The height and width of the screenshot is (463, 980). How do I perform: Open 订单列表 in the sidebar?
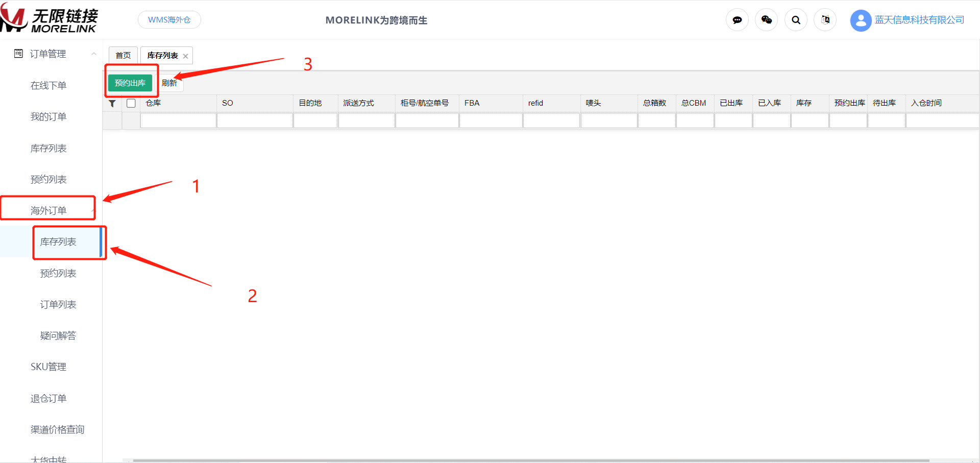[58, 304]
